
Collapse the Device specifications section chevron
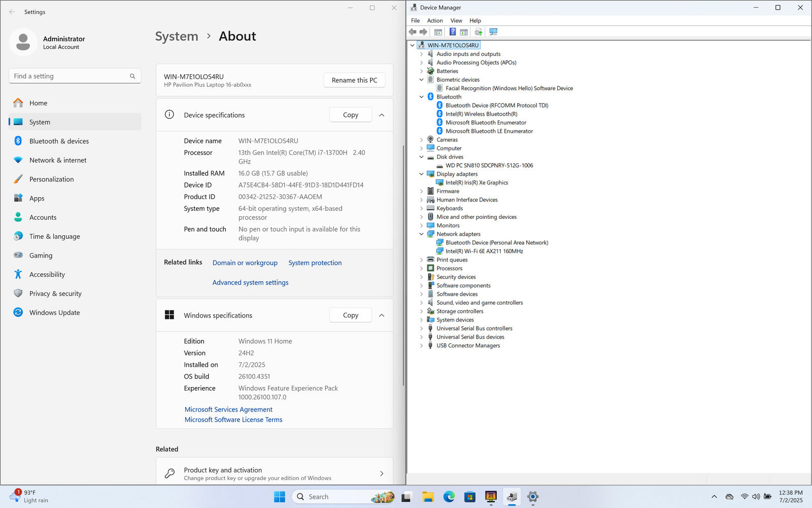click(x=382, y=115)
